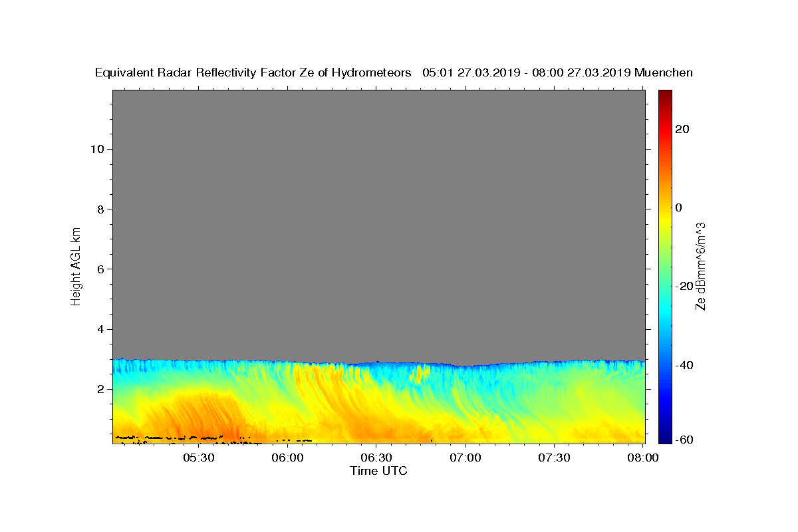The height and width of the screenshot is (532, 798).
Task: Click the height tick label 10
Action: tap(97, 149)
